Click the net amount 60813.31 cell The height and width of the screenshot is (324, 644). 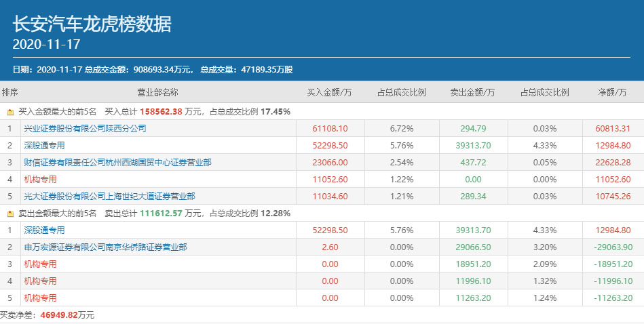tap(614, 128)
